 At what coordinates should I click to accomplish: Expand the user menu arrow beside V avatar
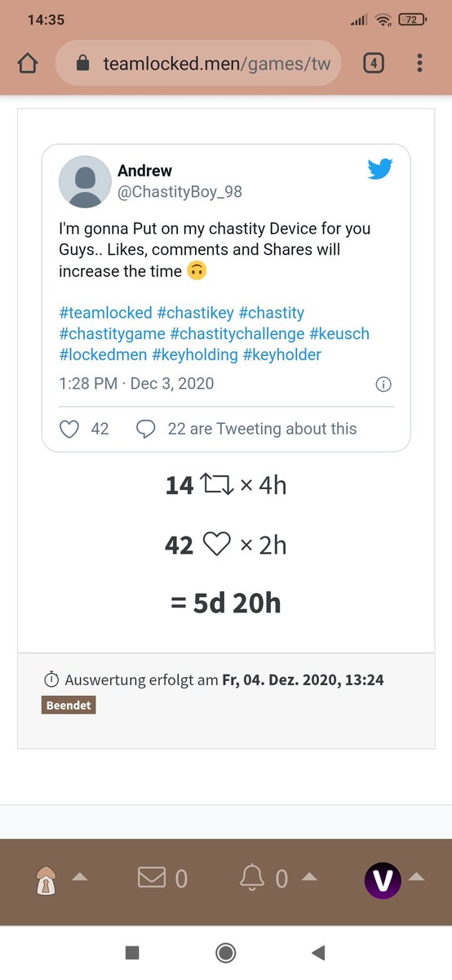click(416, 877)
